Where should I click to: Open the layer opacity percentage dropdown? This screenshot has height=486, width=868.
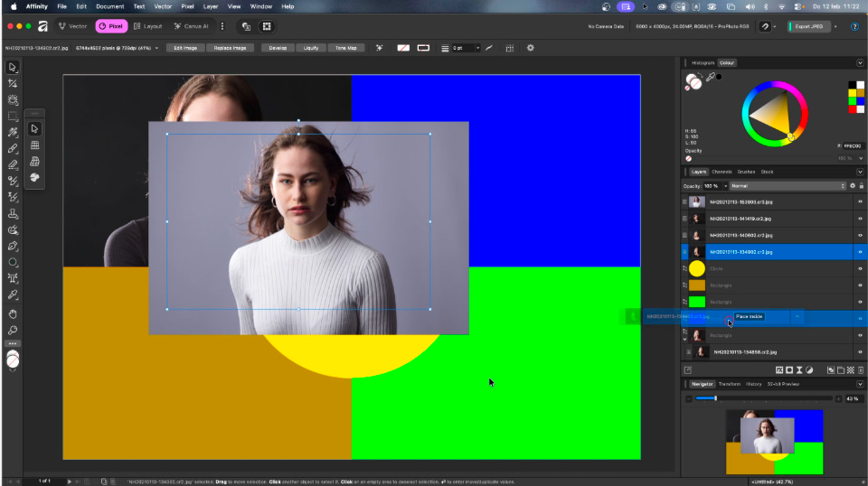pos(725,186)
